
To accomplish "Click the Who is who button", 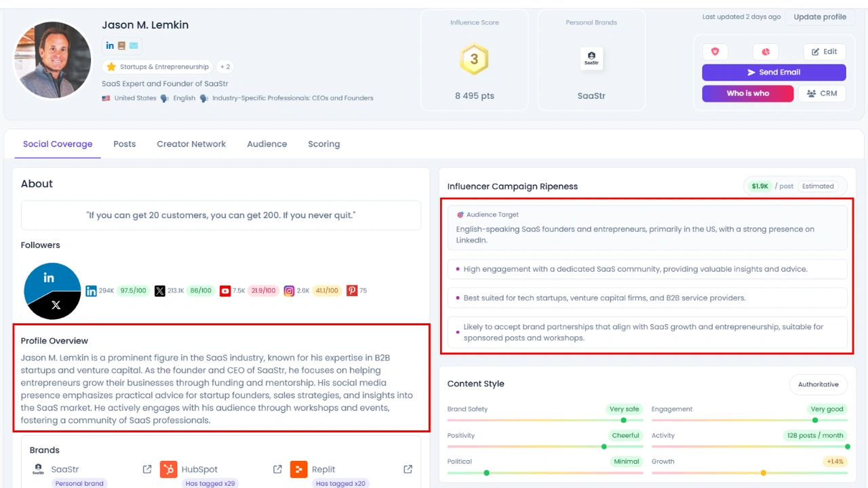I will coord(747,94).
